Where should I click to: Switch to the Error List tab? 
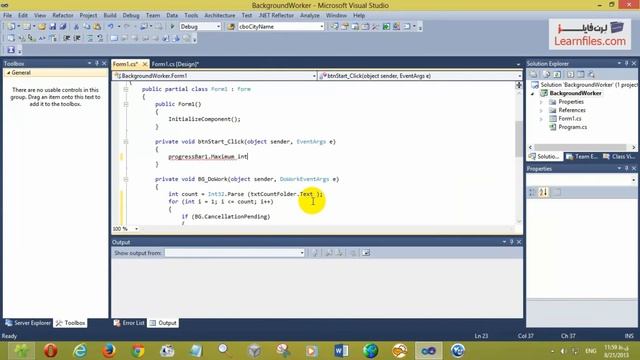(129, 323)
